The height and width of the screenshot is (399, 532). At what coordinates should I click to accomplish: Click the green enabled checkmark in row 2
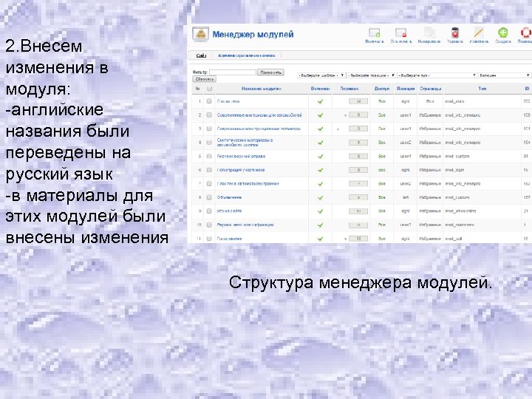point(320,115)
